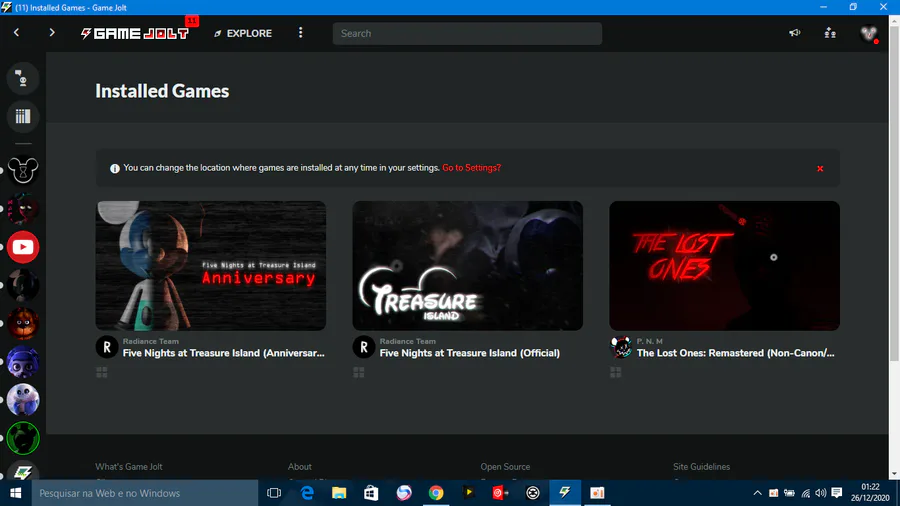
Task: Open the three-dot more menu
Action: [300, 33]
